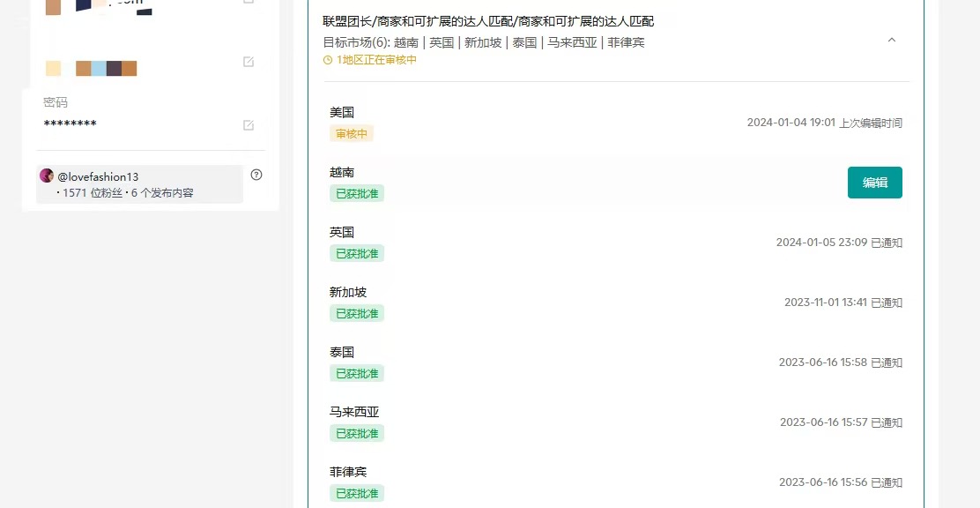
Task: Open the @lovefashion13 account link
Action: pyautogui.click(x=98, y=176)
